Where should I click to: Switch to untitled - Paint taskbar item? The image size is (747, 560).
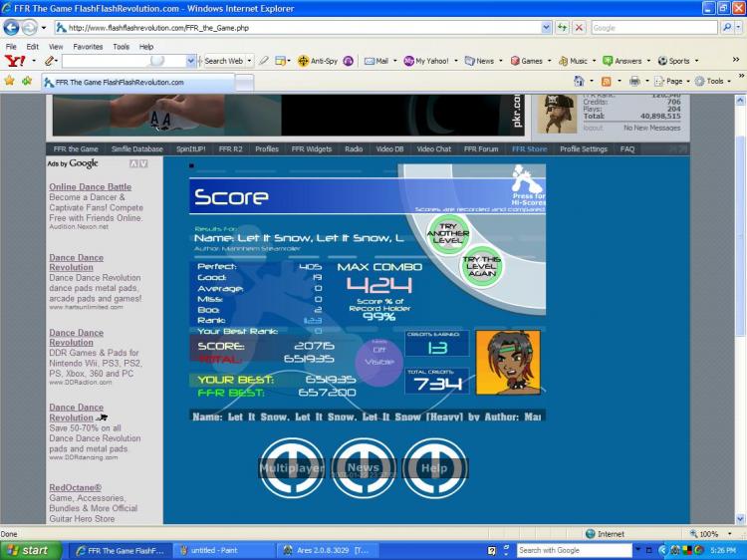(222, 550)
